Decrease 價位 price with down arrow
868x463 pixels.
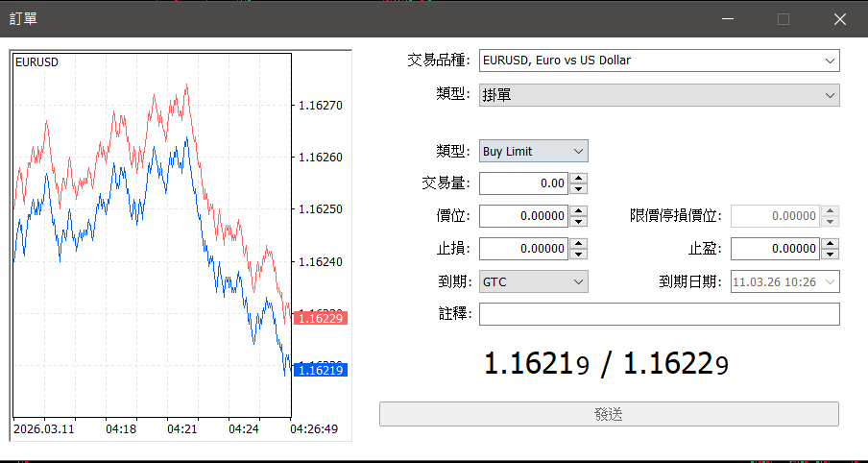click(578, 221)
